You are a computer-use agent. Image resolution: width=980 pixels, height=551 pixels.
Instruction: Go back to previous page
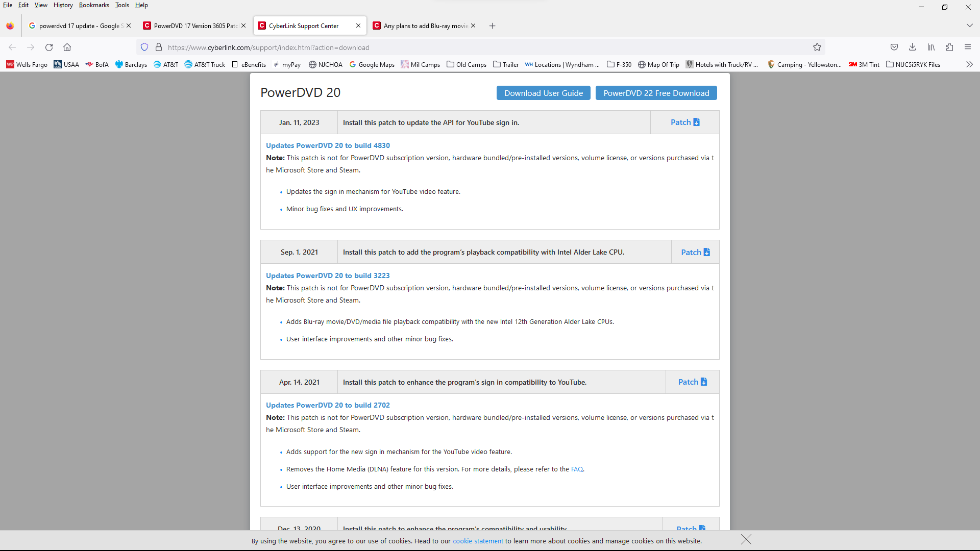12,47
